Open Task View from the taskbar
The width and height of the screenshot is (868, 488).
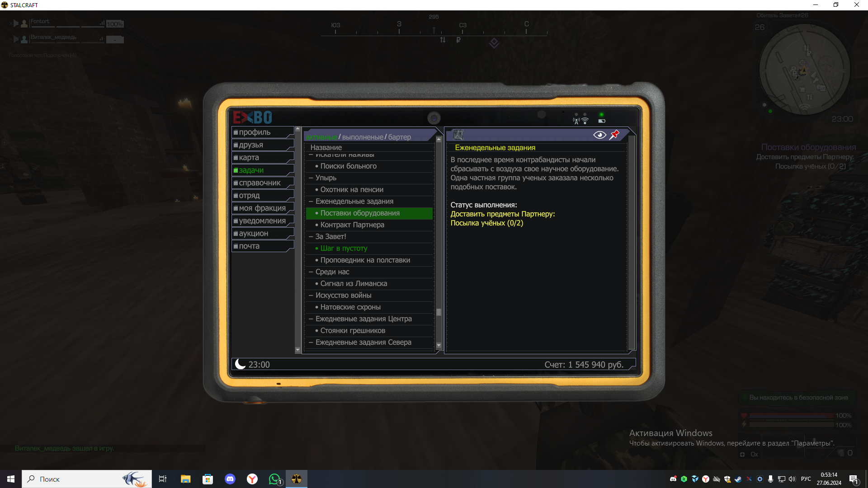163,479
